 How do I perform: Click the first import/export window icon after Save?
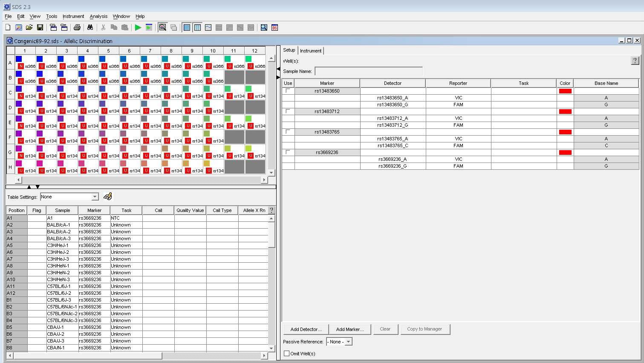pos(53,27)
